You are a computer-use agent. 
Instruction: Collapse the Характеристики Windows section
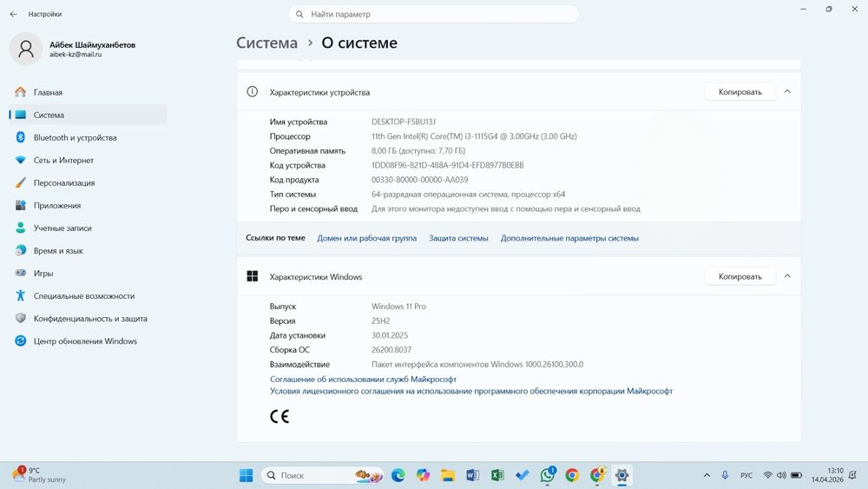point(787,276)
